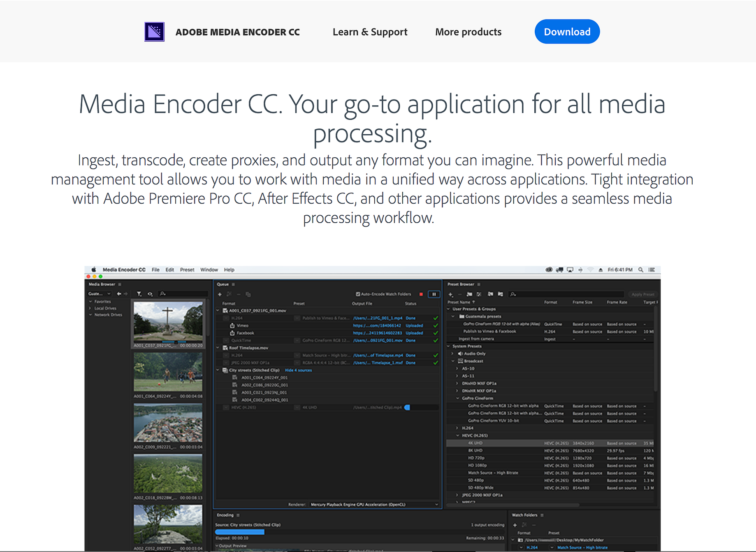Toggle the eye preview icon in Media Browser
The width and height of the screenshot is (756, 552).
[150, 293]
